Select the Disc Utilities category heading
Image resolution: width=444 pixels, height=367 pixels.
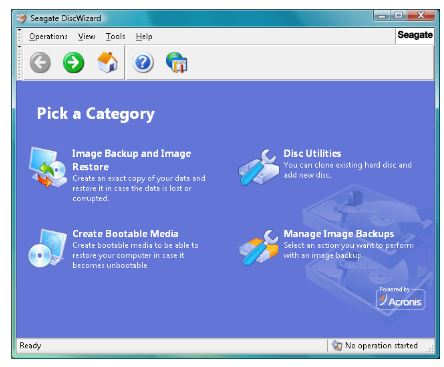tap(312, 153)
